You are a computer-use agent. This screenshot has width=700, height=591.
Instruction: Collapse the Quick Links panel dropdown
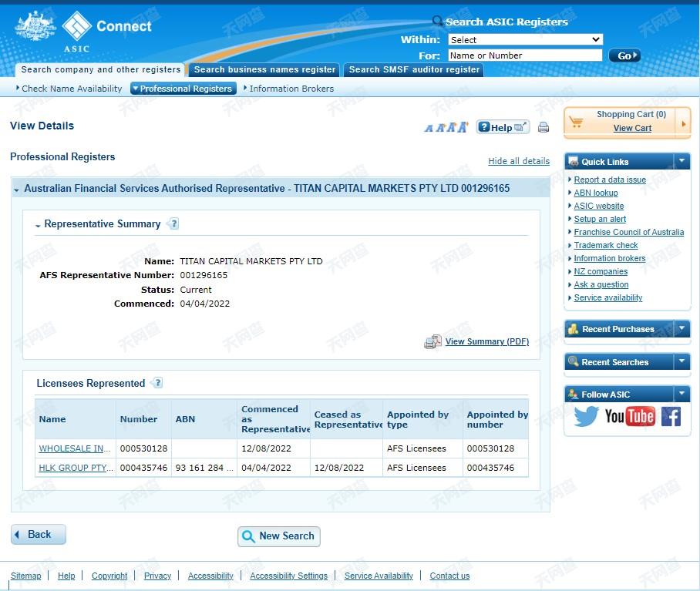click(x=681, y=160)
